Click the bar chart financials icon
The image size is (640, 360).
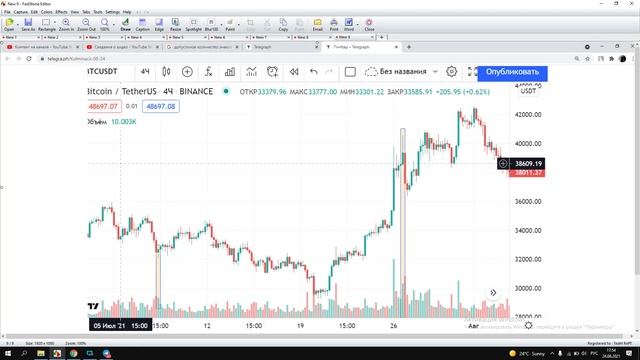(230, 72)
